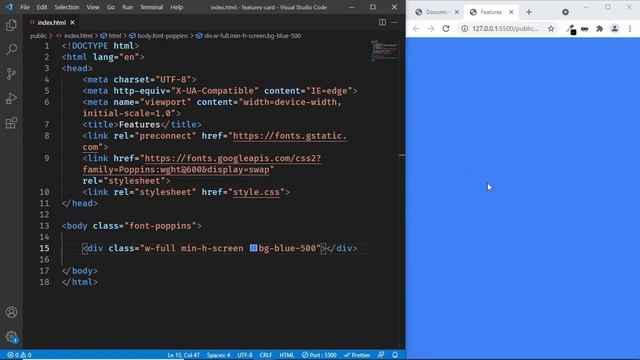This screenshot has width=640, height=360.
Task: Open the browser profile avatar
Action: [x=615, y=29]
